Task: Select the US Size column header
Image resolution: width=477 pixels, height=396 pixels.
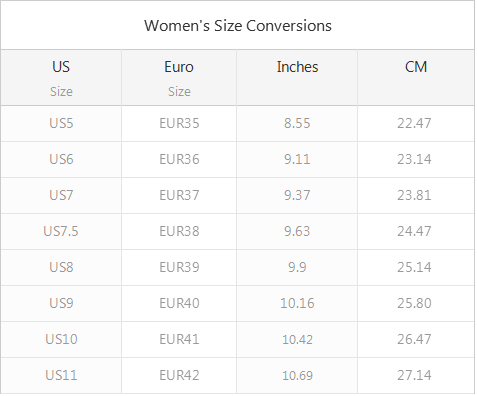Action: tap(61, 78)
